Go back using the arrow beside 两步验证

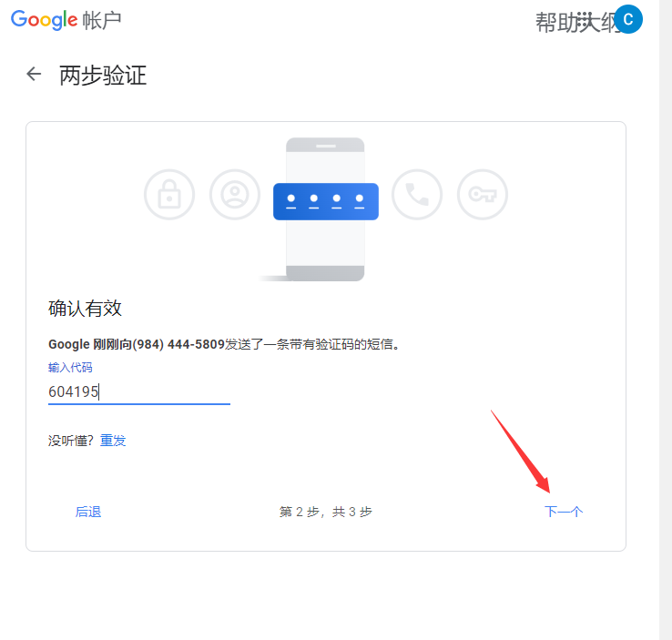pos(34,74)
